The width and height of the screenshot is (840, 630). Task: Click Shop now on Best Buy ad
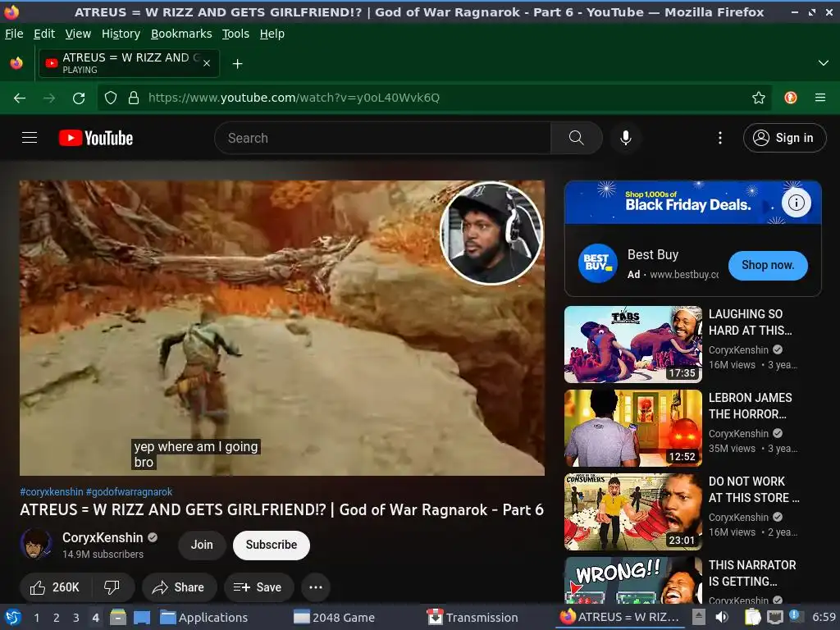click(768, 265)
